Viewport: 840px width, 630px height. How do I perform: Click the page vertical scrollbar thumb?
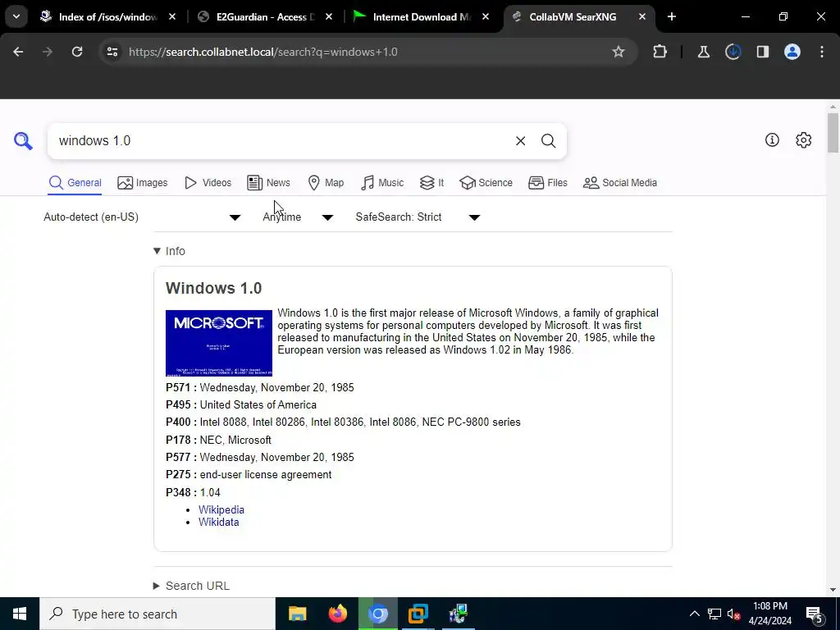point(833,132)
